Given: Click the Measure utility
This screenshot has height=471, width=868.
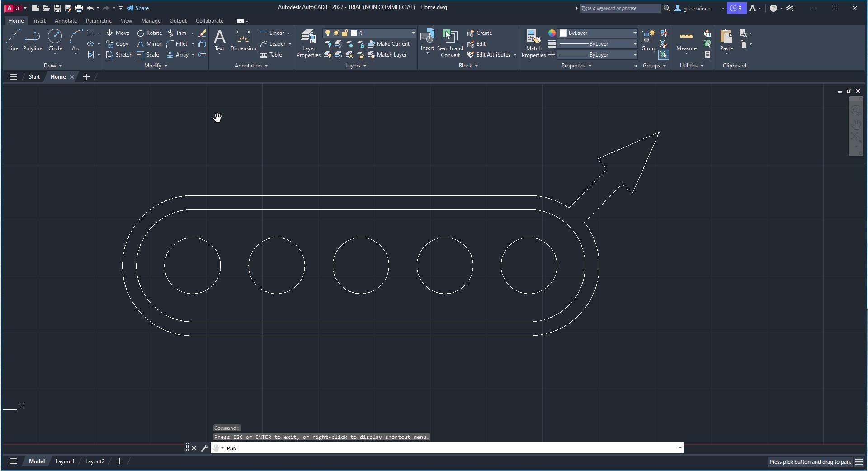Looking at the screenshot, I should [686, 40].
